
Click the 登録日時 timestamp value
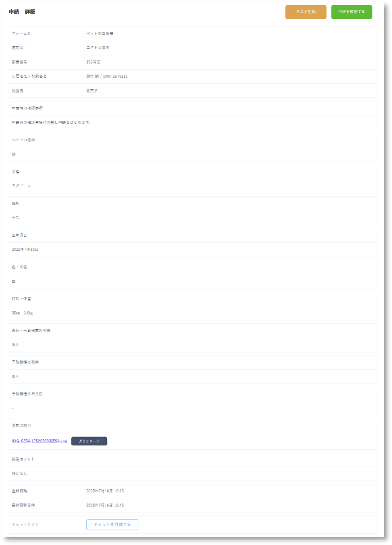coord(105,491)
